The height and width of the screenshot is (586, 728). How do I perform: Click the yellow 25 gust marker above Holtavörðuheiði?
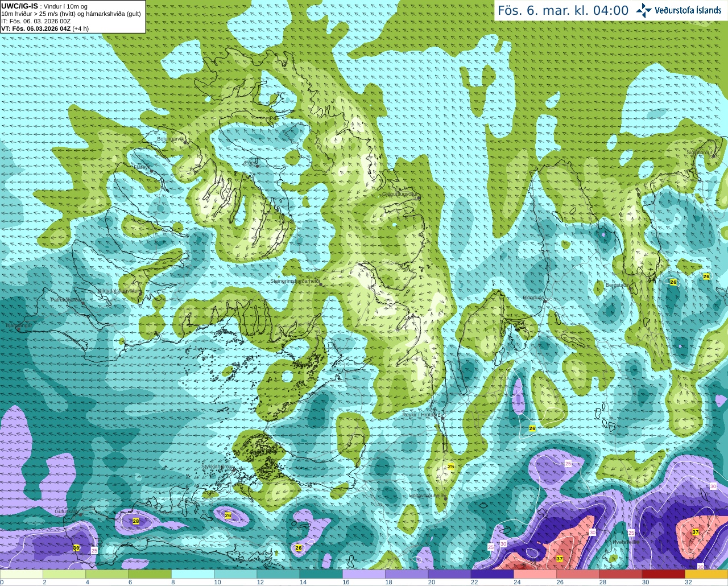pyautogui.click(x=451, y=467)
